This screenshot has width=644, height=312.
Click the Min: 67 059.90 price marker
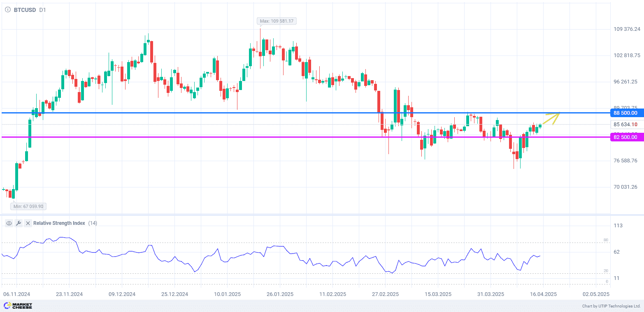[29, 207]
